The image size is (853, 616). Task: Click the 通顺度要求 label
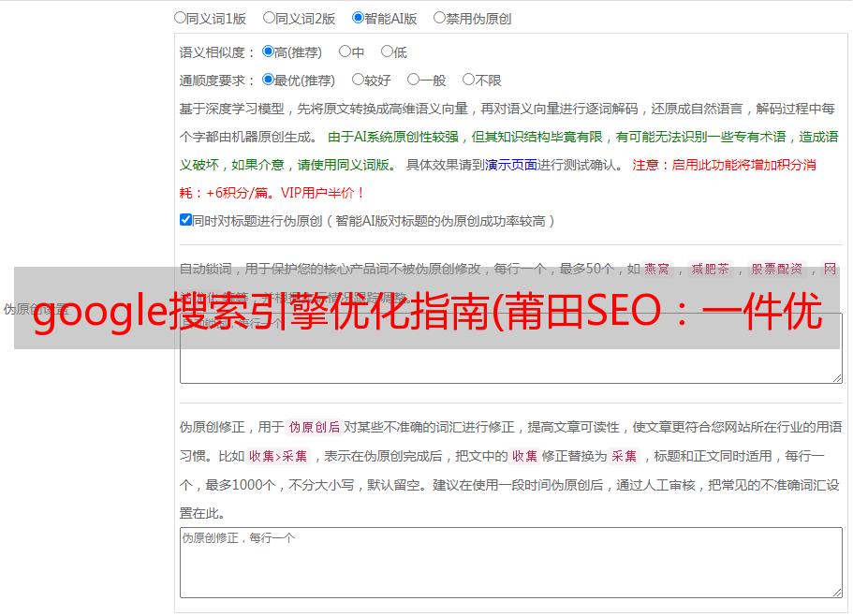pyautogui.click(x=216, y=81)
